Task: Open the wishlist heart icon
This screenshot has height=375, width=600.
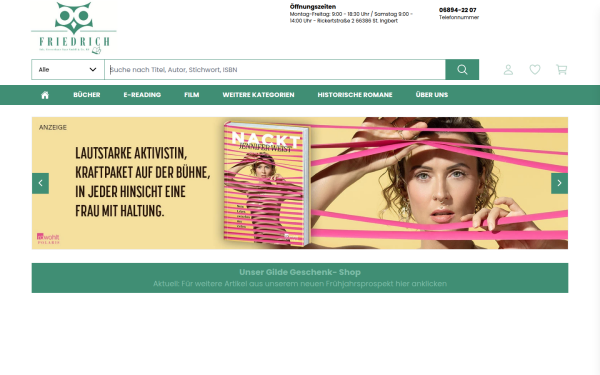Action: tap(535, 70)
